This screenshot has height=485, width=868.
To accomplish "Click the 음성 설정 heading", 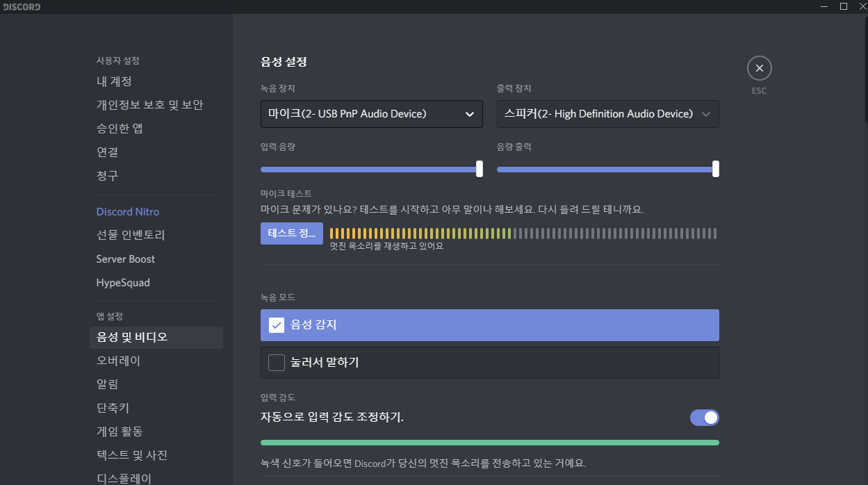I will tap(284, 62).
